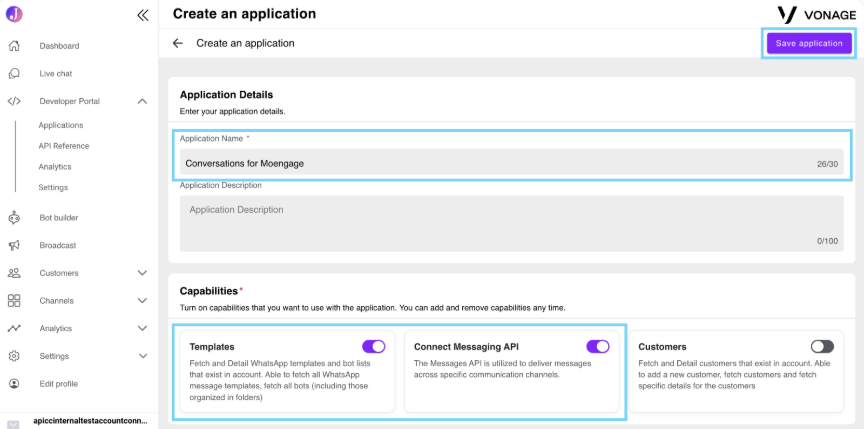Open Analytics under Developer Portal
Image resolution: width=864 pixels, height=429 pixels.
55,166
